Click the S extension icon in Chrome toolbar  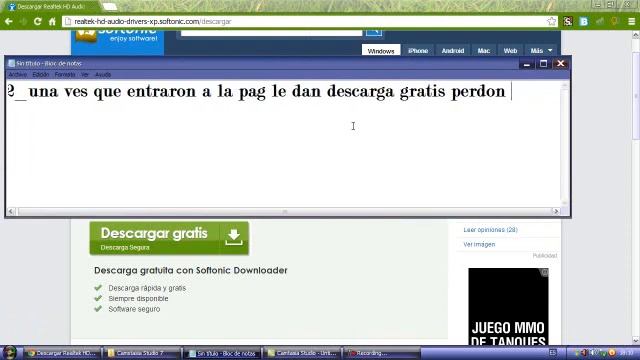click(568, 21)
